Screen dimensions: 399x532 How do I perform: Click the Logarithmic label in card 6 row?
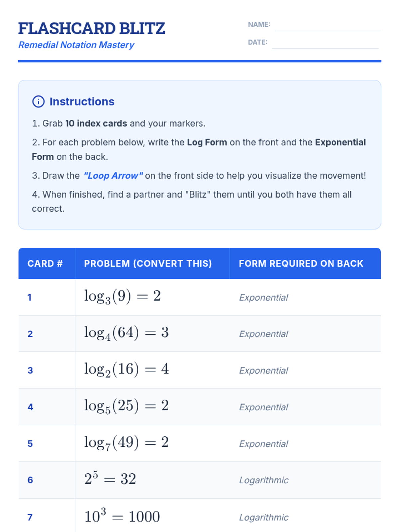264,480
